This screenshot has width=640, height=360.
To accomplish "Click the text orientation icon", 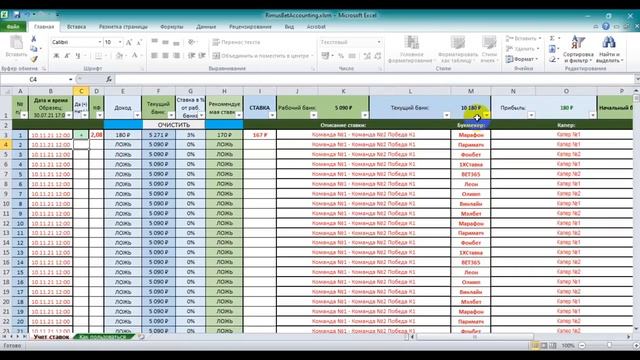I will point(191,42).
